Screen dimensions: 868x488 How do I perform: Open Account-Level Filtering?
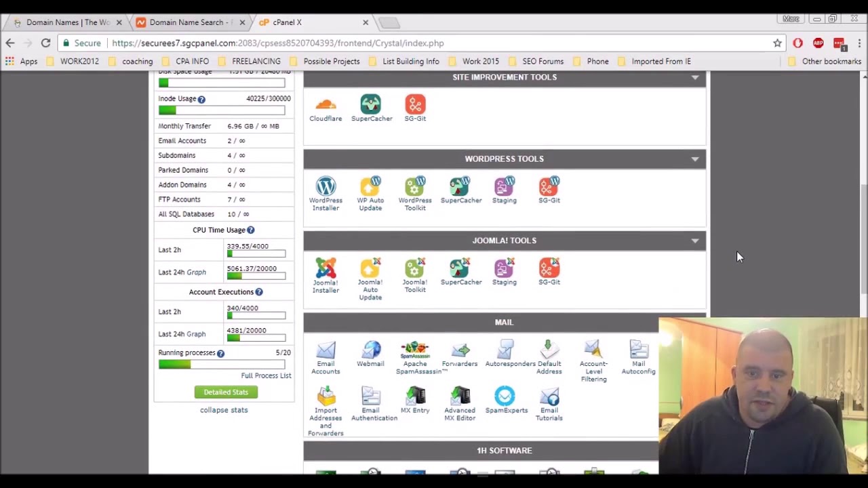[593, 362]
